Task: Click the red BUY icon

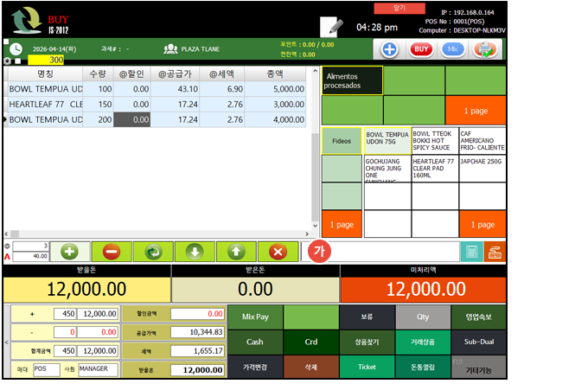Action: (421, 49)
